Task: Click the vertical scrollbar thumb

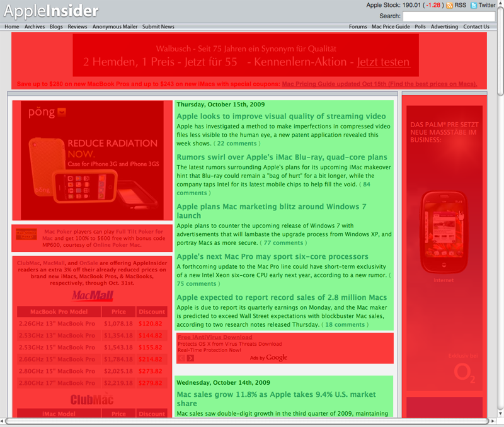Action: [x=500, y=51]
